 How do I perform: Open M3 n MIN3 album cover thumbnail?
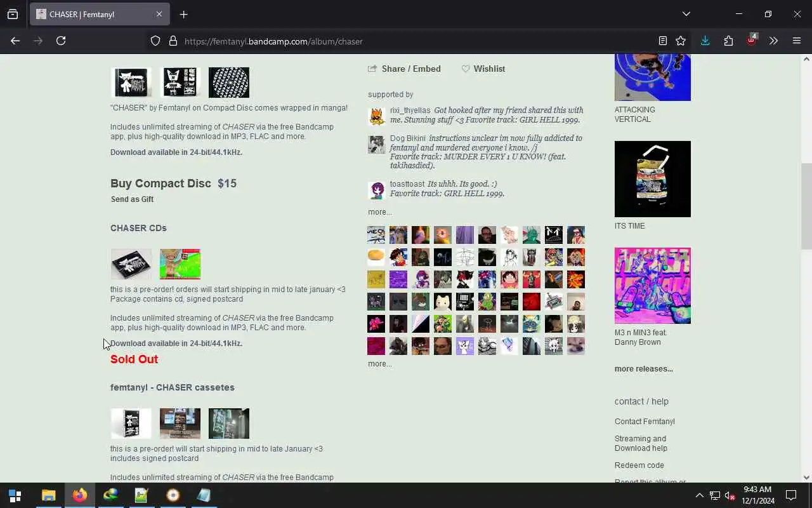click(652, 286)
